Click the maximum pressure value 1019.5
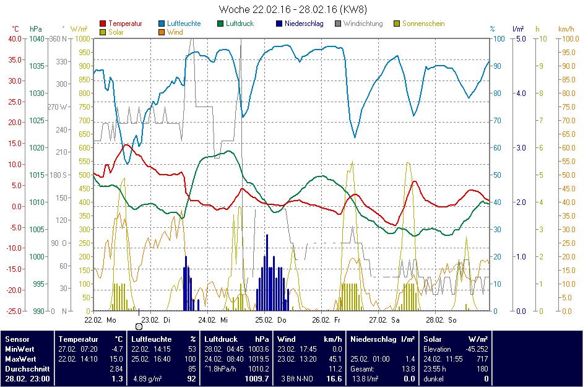 (x=258, y=359)
